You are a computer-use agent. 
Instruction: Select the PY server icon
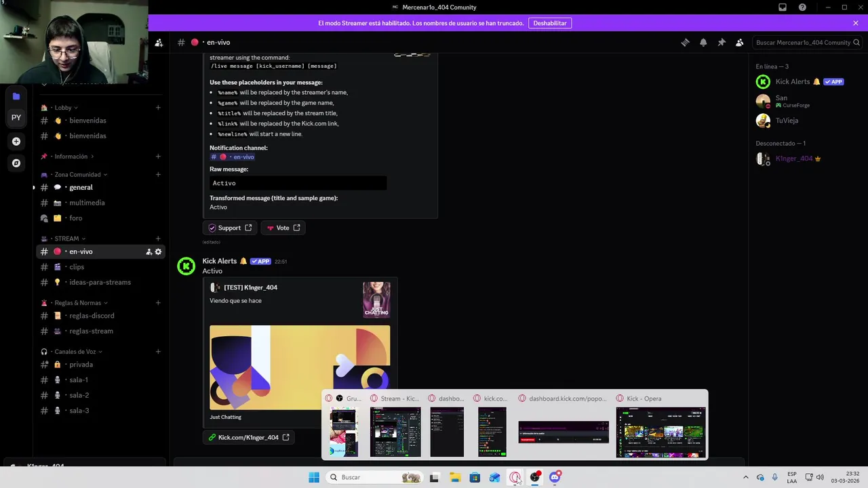point(16,117)
